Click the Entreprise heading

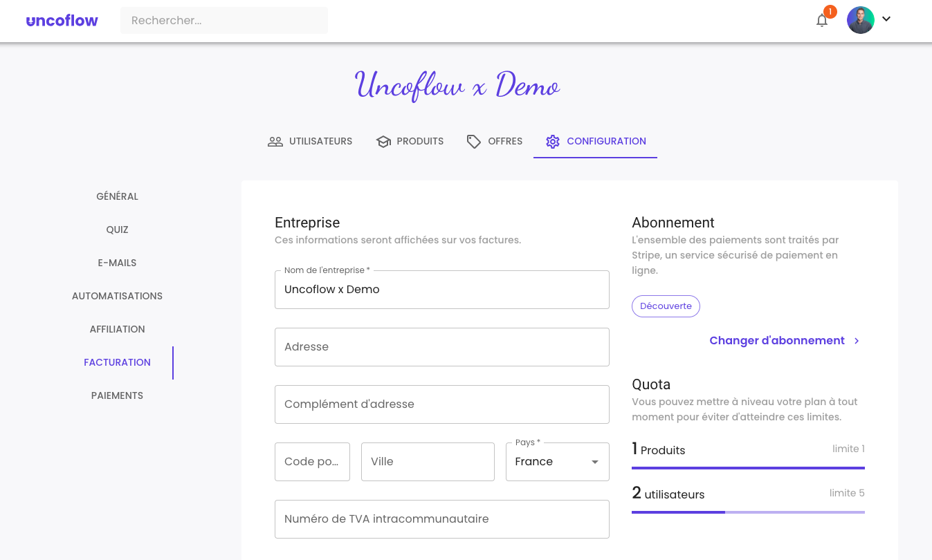pyautogui.click(x=307, y=223)
